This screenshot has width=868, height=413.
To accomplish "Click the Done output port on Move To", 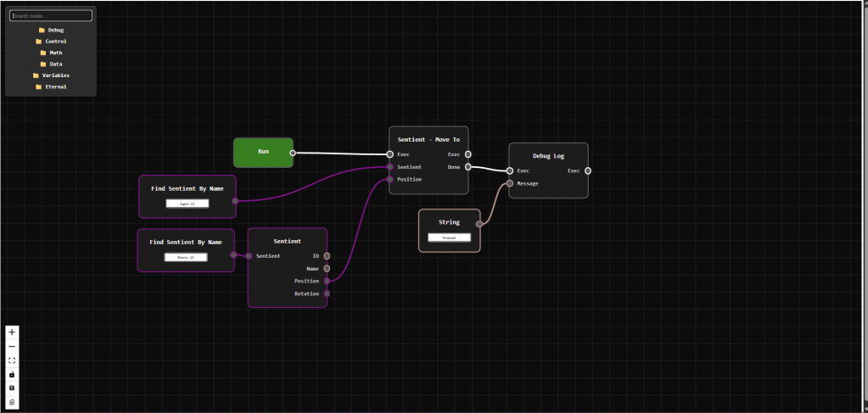I will coord(468,167).
